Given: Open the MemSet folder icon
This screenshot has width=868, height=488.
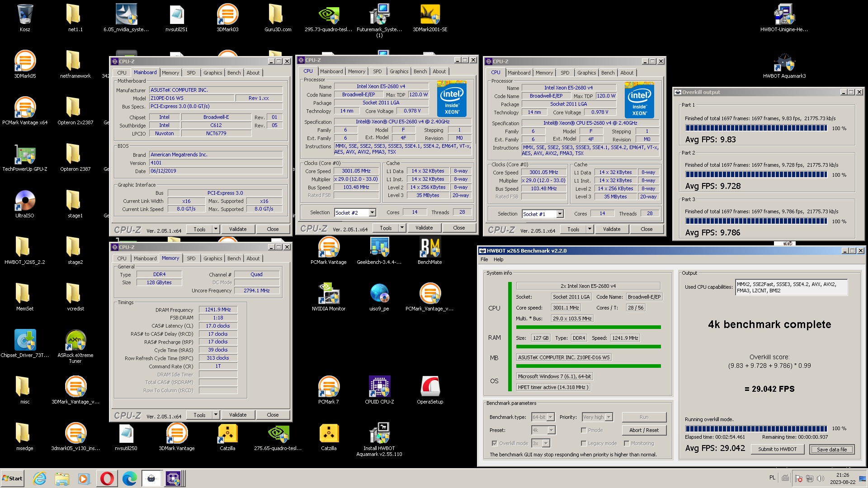Looking at the screenshot, I should (25, 296).
